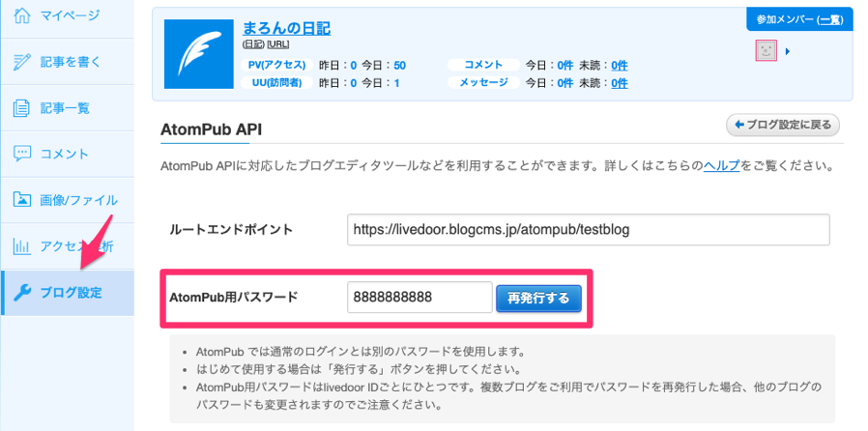868x431 pixels.
Task: Open the 一覧 link in 参加メンバー
Action: (831, 19)
